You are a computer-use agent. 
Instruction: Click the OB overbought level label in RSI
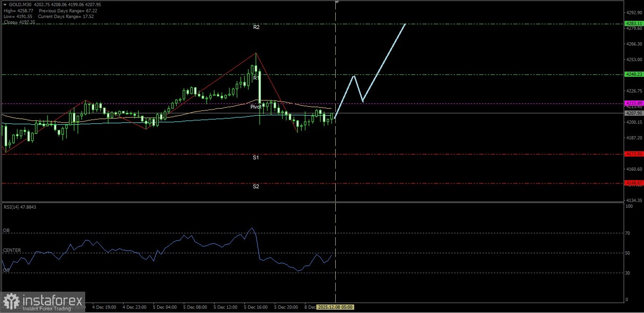(6, 230)
